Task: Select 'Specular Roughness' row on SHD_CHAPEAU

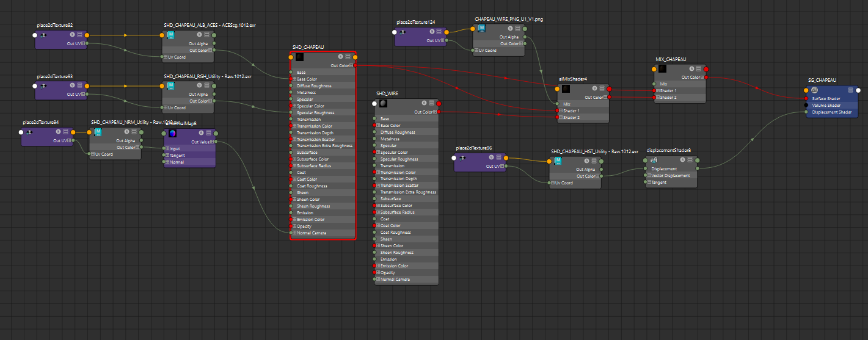Action: click(x=323, y=113)
